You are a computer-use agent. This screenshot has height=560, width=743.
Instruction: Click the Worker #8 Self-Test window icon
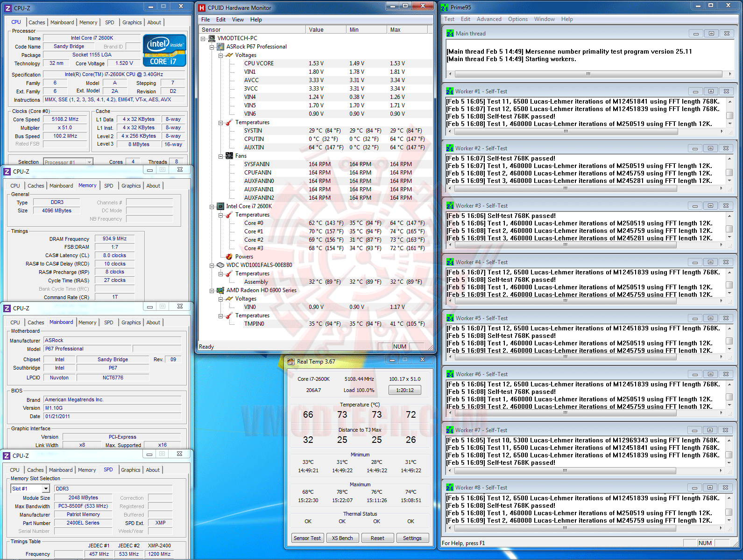pos(450,488)
